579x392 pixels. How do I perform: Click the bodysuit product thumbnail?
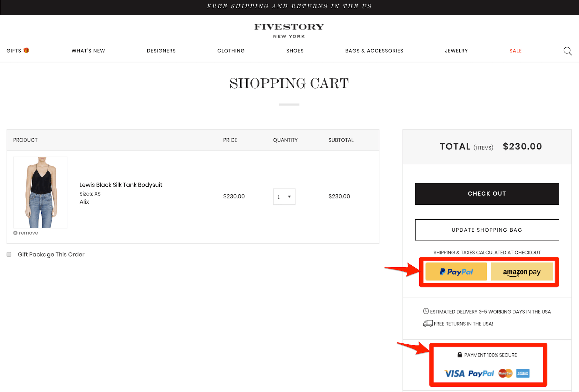[x=40, y=192]
